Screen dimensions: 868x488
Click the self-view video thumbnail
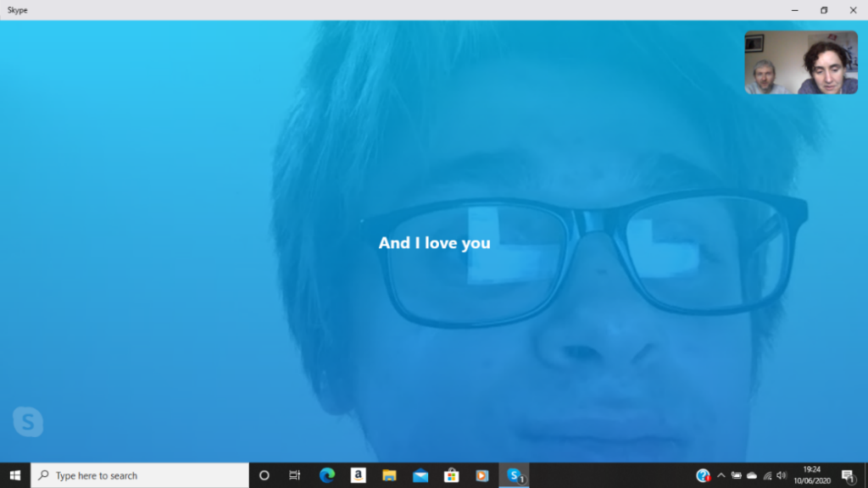click(x=789, y=63)
